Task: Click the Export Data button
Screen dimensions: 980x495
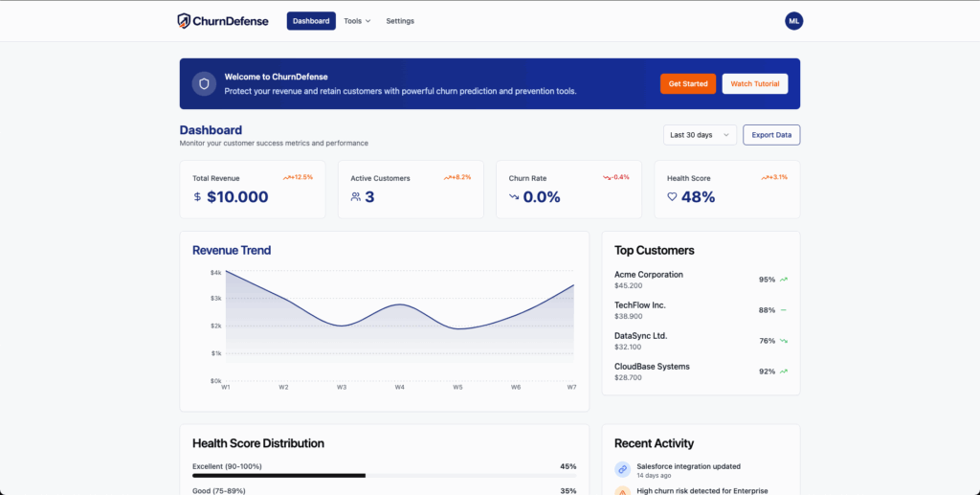Action: (x=771, y=135)
